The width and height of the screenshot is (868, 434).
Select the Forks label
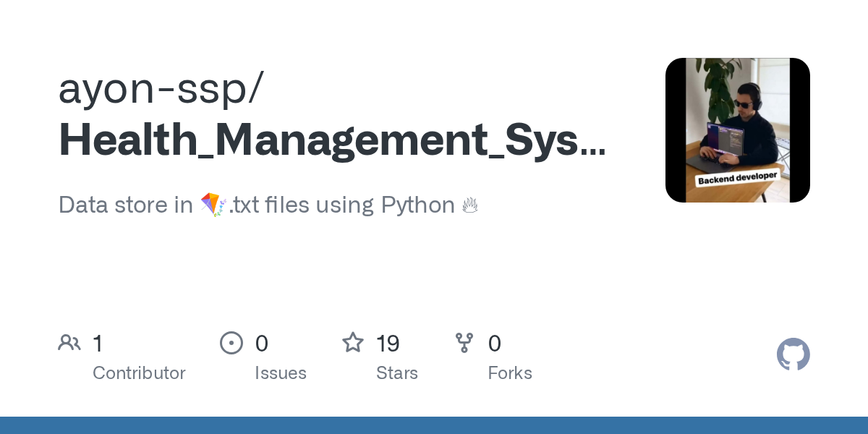(510, 373)
